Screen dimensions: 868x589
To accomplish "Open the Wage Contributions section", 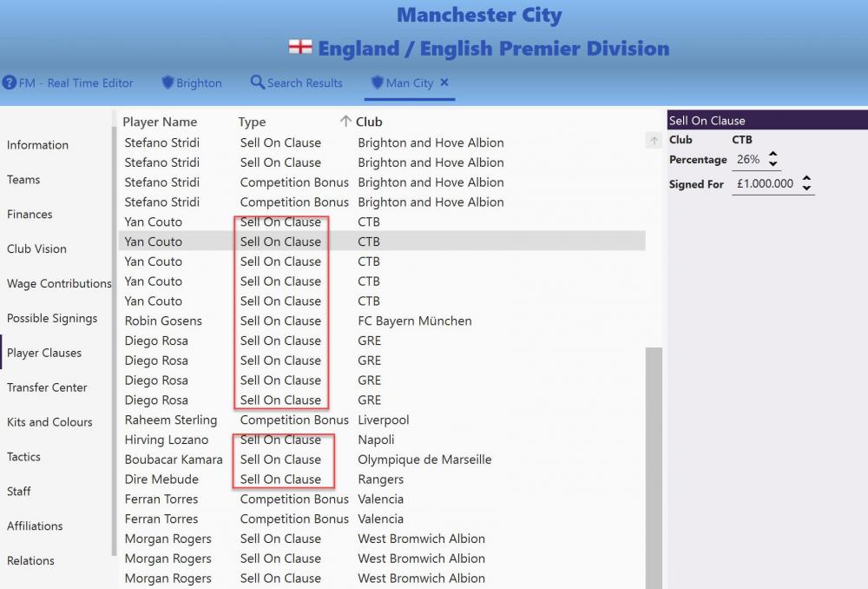I will pyautogui.click(x=59, y=283).
